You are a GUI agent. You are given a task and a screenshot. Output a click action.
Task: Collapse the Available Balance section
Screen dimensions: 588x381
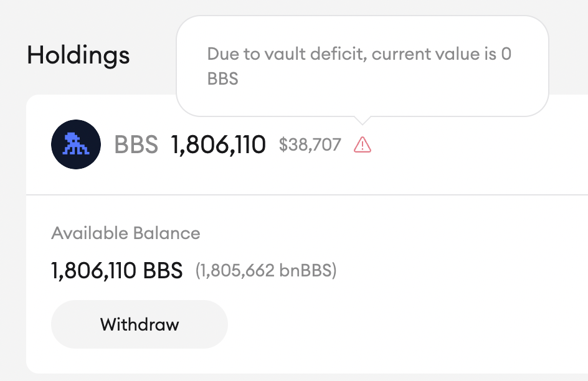click(x=126, y=233)
